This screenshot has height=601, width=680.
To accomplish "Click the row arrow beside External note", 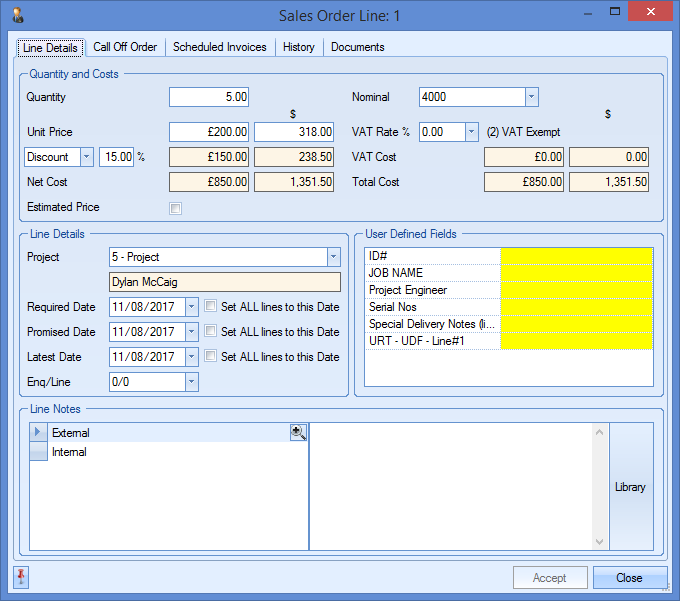I will coord(38,433).
